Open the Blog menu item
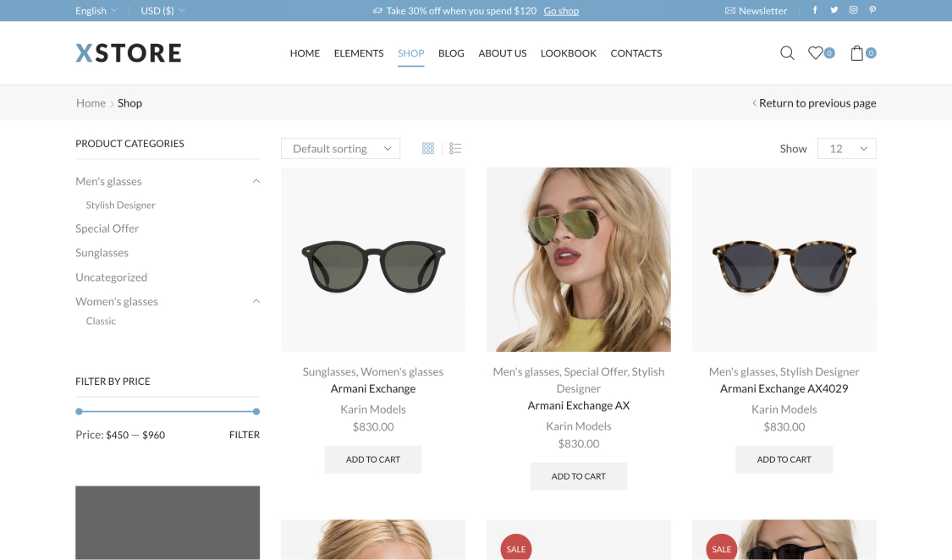Screen dimensions: 952x560 (451, 53)
